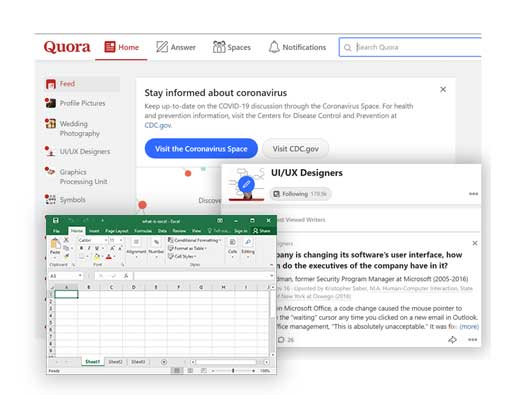The image size is (528, 395).
Task: Select the Sheet3 worksheet tab
Action: (x=138, y=362)
